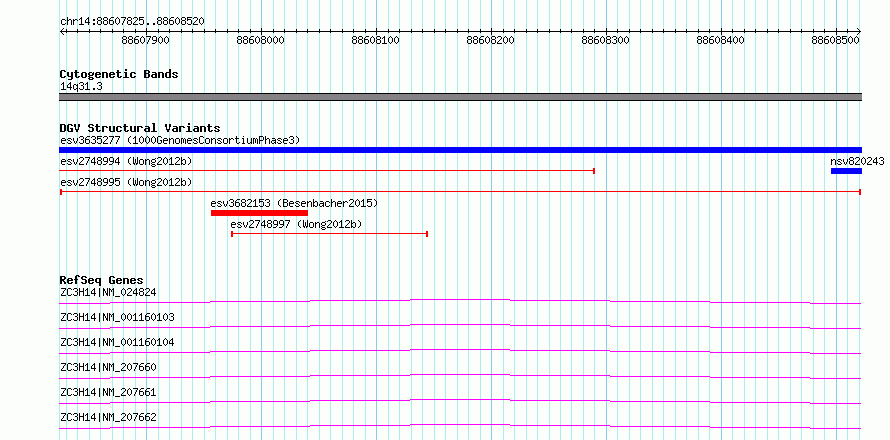Image resolution: width=890 pixels, height=440 pixels.
Task: Click the red esv2748995 variant line
Action: tap(460, 192)
